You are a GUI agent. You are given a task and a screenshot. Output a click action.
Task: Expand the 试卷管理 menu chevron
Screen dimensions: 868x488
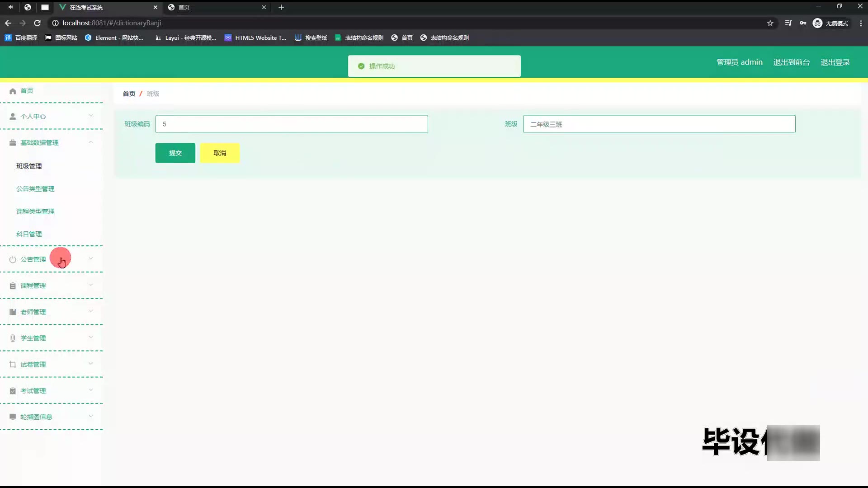[x=91, y=363]
